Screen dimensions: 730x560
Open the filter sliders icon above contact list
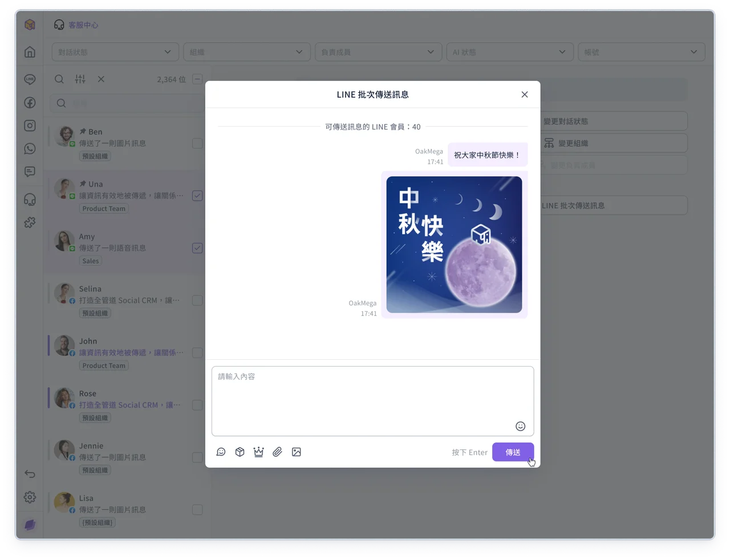(80, 79)
